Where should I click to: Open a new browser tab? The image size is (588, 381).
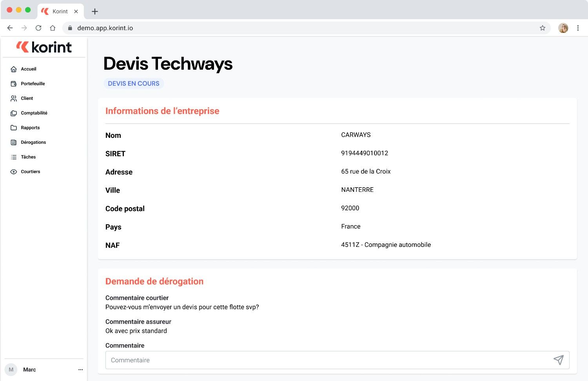point(95,11)
